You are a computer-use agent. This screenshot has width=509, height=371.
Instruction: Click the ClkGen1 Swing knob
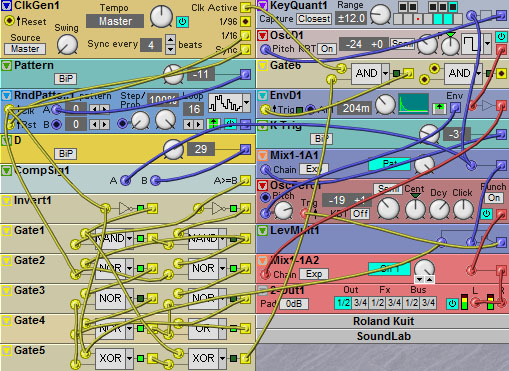(x=67, y=45)
